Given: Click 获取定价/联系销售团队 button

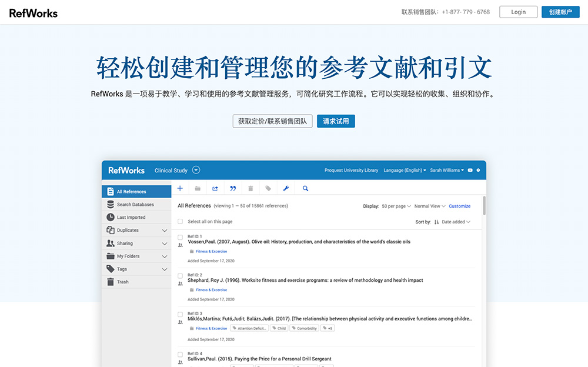Looking at the screenshot, I should tap(273, 121).
